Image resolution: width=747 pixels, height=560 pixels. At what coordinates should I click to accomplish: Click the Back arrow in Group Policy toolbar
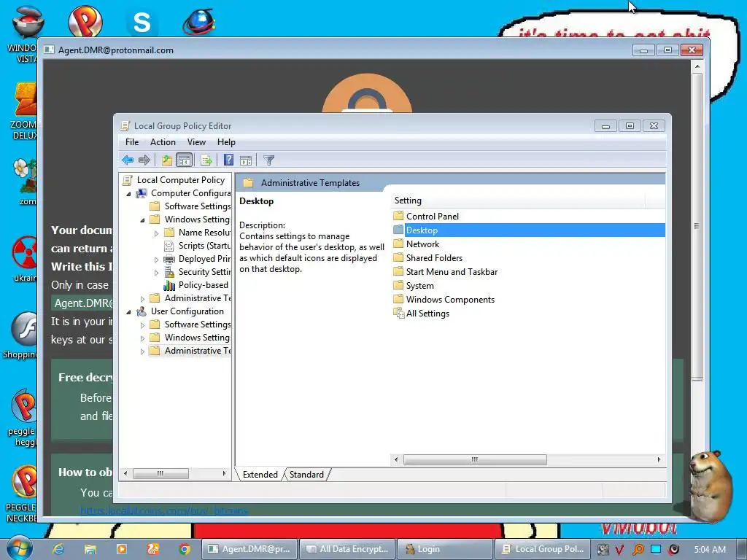point(127,160)
